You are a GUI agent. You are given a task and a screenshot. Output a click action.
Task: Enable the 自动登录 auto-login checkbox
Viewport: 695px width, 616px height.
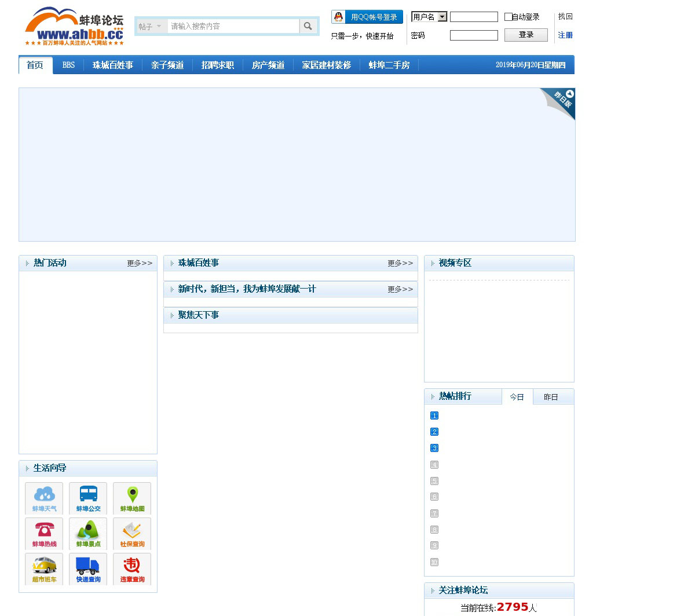508,17
